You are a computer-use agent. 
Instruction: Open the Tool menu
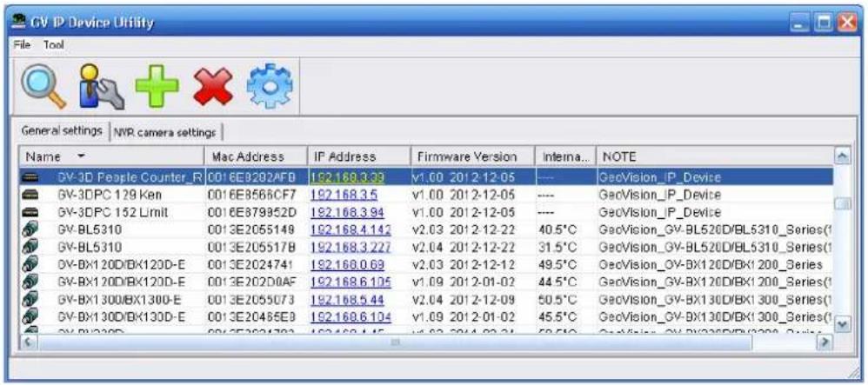(54, 45)
